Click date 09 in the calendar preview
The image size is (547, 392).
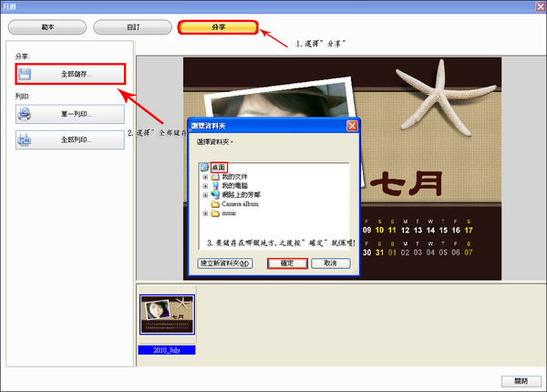(x=366, y=230)
